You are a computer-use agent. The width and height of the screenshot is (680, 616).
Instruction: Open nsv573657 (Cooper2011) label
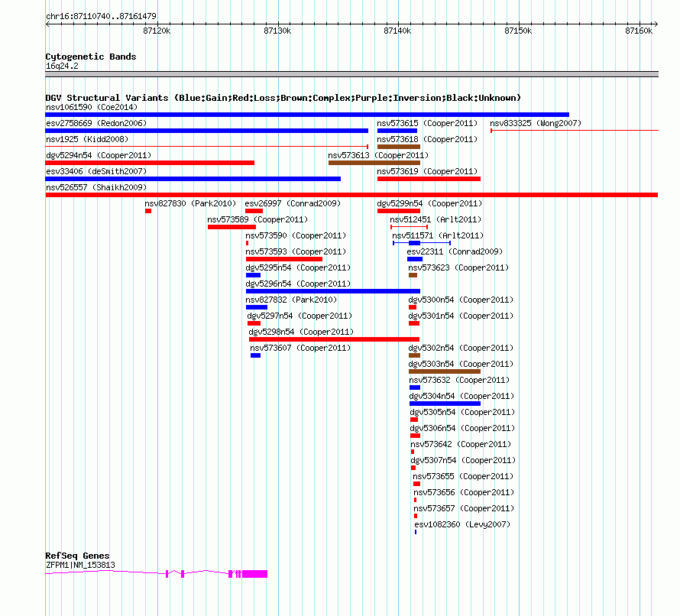pyautogui.click(x=464, y=508)
